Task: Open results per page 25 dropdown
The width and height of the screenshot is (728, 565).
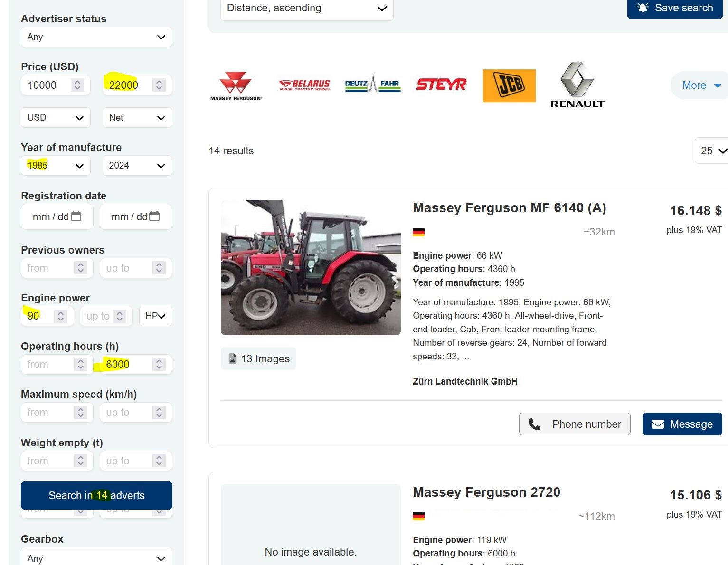Action: 712,151
